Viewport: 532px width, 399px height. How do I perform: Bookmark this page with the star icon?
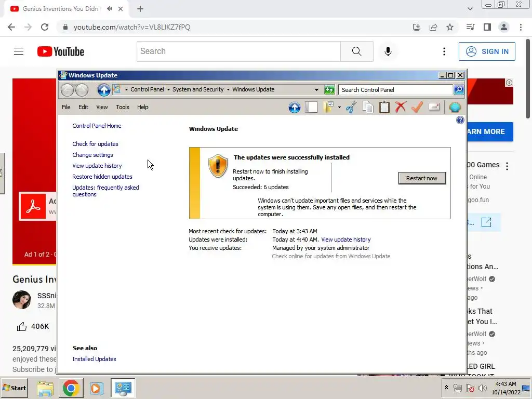pyautogui.click(x=450, y=27)
